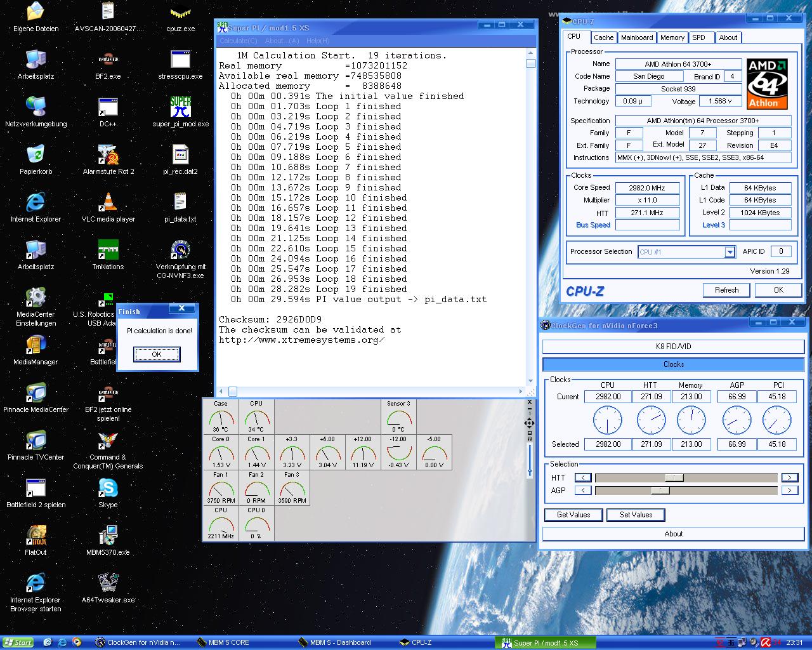Select the DC++ desktop shortcut
This screenshot has height=650, width=812.
click(x=108, y=113)
